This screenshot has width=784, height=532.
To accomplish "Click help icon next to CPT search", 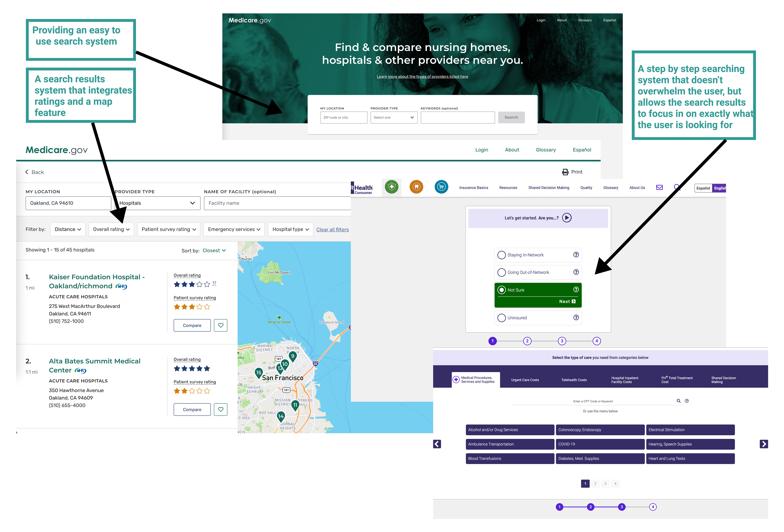I will (686, 401).
